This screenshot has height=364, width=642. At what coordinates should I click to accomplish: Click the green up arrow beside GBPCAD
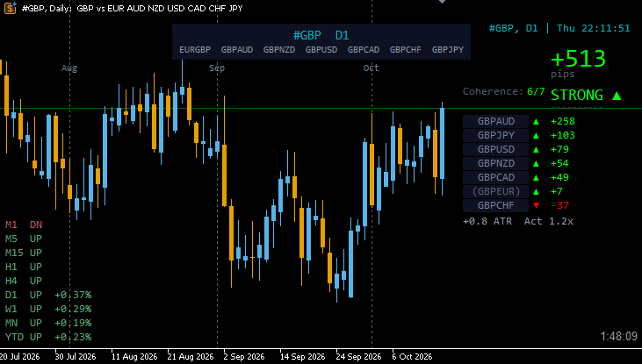tap(536, 177)
